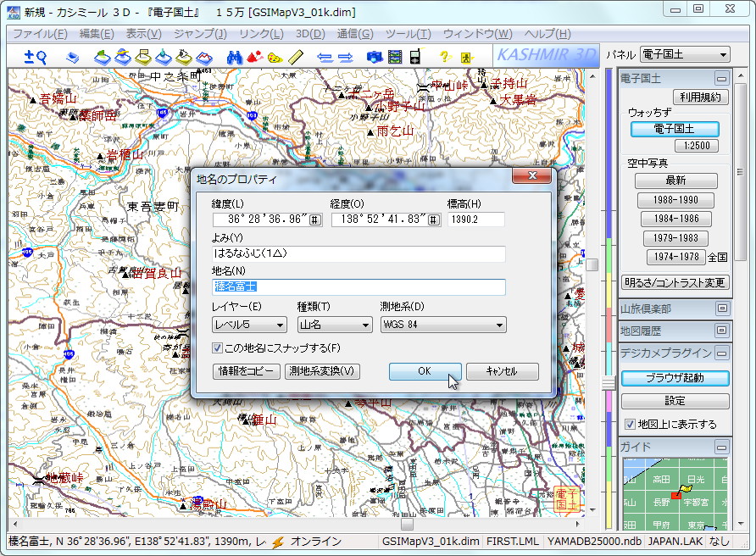Image resolution: width=756 pixels, height=556 pixels.
Task: Expand the 地図履歴 panel section
Action: [x=722, y=331]
